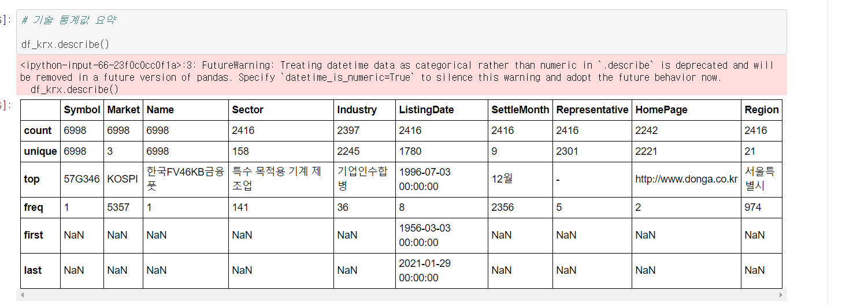Click the Representative freq value 5
868x305 pixels.
coord(592,207)
